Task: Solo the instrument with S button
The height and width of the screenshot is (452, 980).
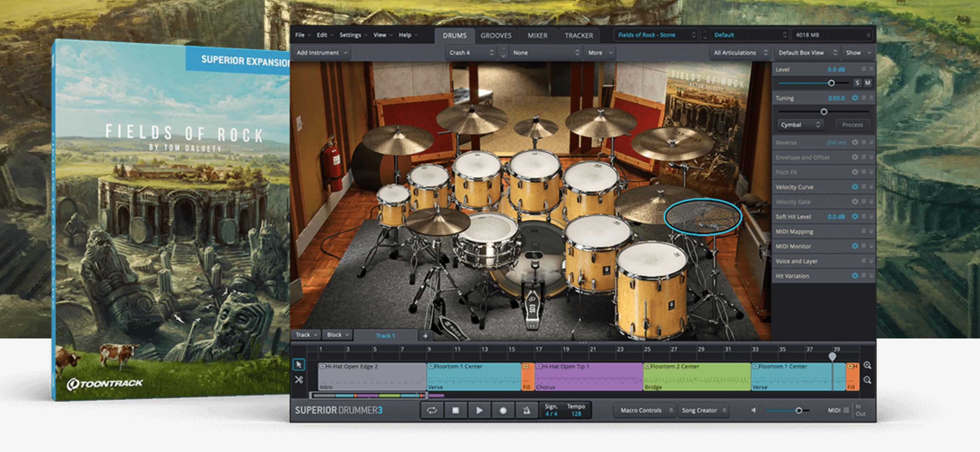Action: pos(857,83)
